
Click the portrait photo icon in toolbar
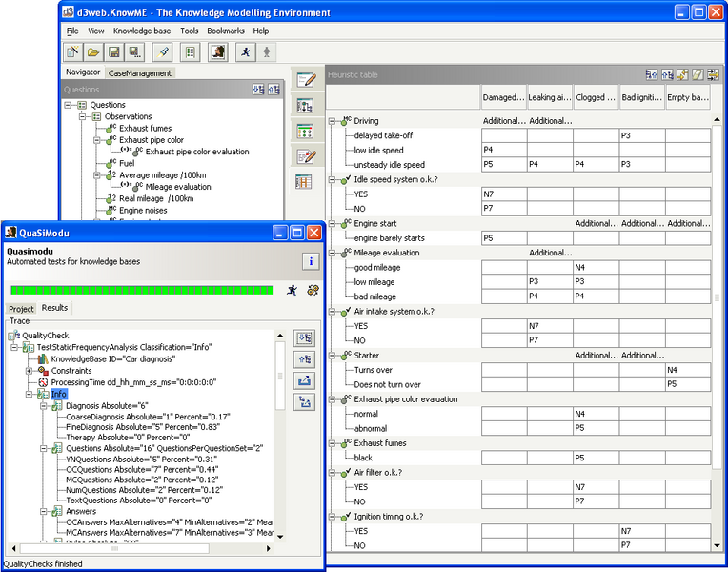point(218,52)
